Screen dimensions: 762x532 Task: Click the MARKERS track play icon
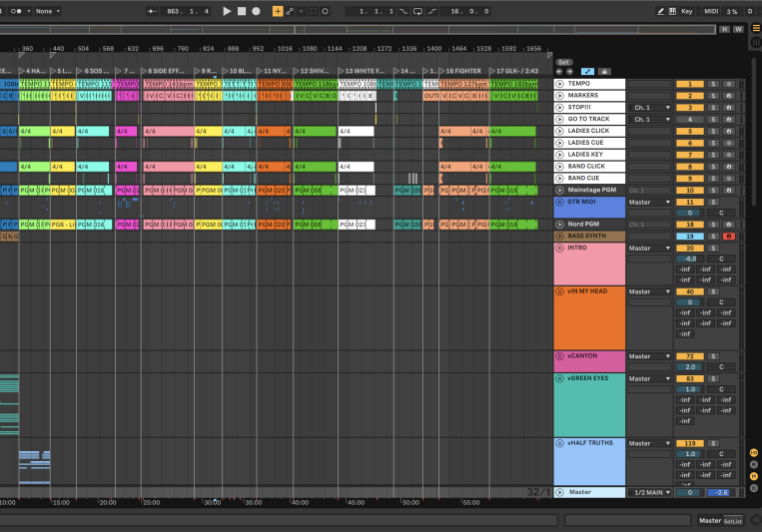pos(559,95)
